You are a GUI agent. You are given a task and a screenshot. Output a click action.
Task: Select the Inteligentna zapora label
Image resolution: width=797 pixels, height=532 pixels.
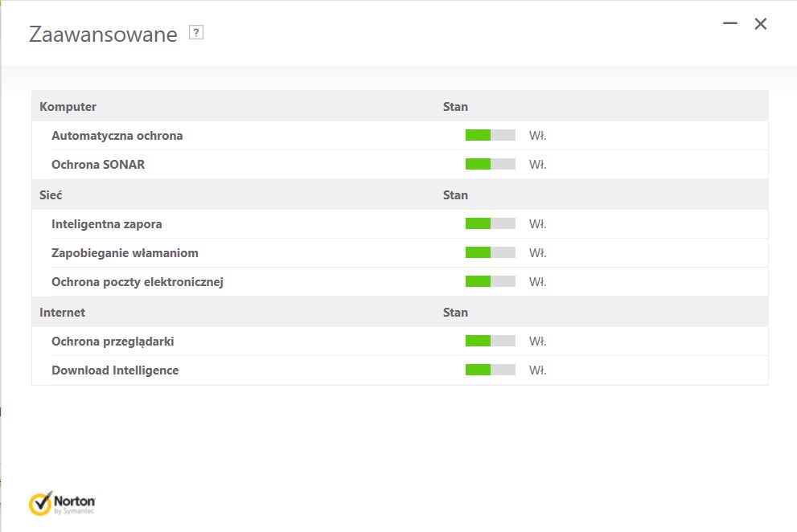(106, 224)
